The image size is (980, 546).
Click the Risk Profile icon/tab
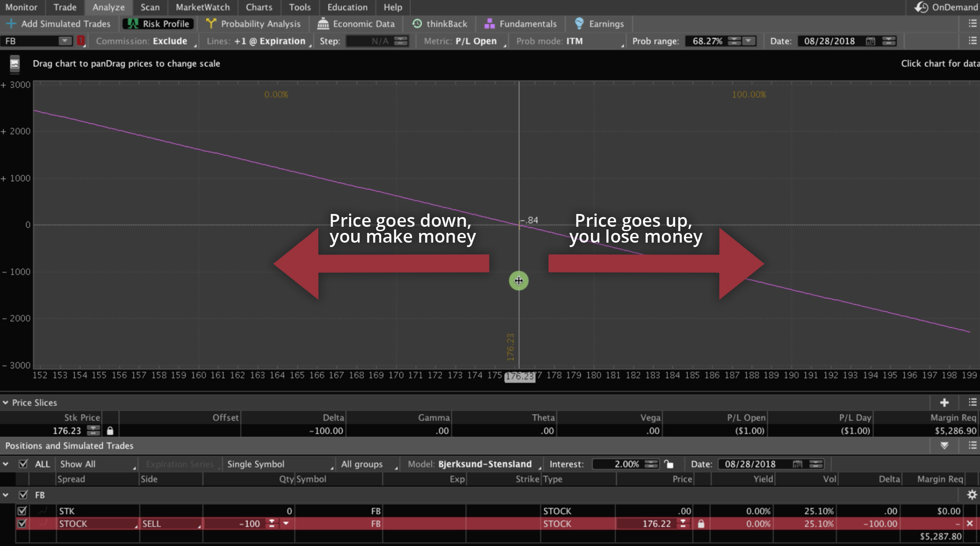157,23
